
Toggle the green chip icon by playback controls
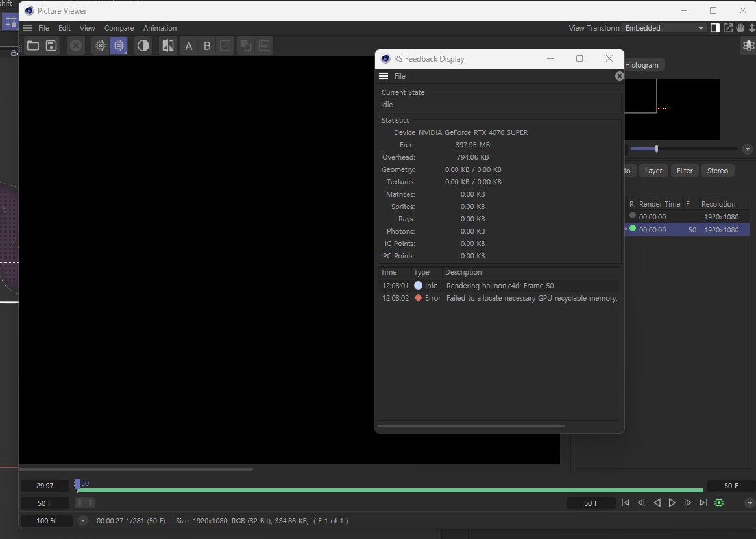click(719, 503)
